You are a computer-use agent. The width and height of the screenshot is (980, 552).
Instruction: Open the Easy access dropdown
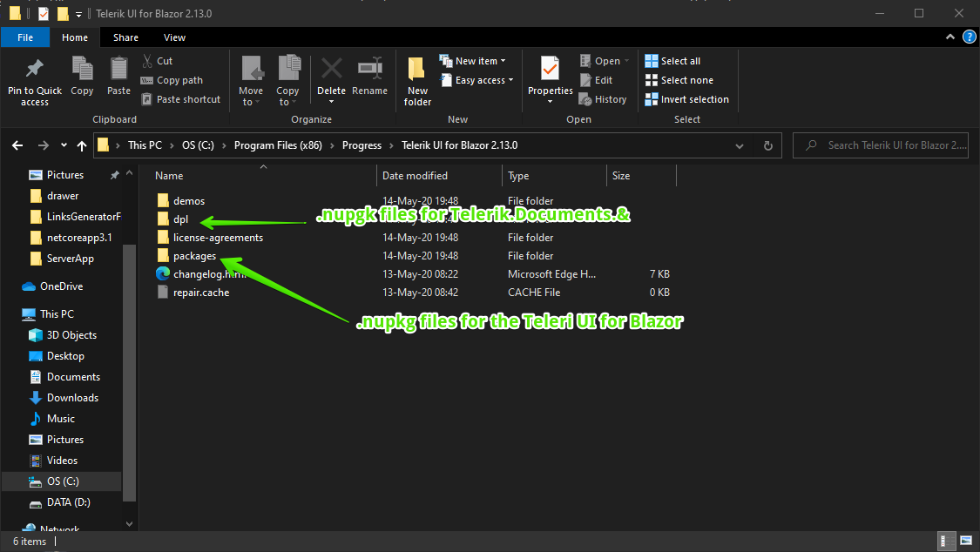pos(476,80)
